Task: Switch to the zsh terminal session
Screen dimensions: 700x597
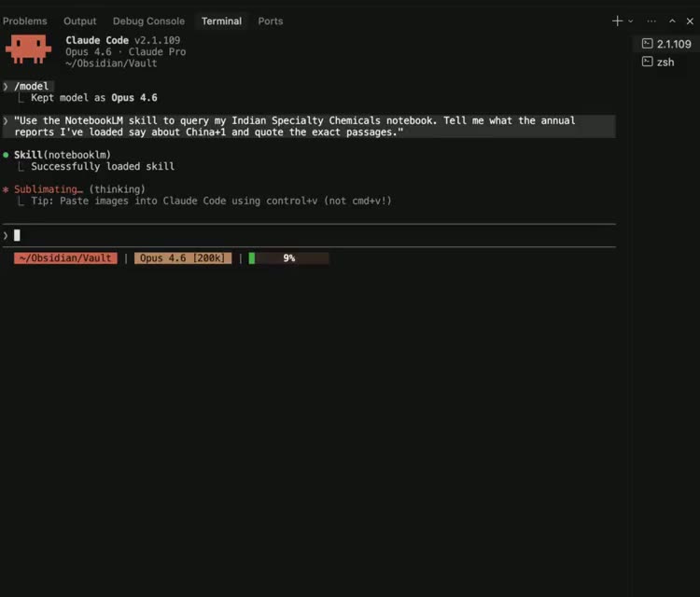Action: (x=665, y=62)
